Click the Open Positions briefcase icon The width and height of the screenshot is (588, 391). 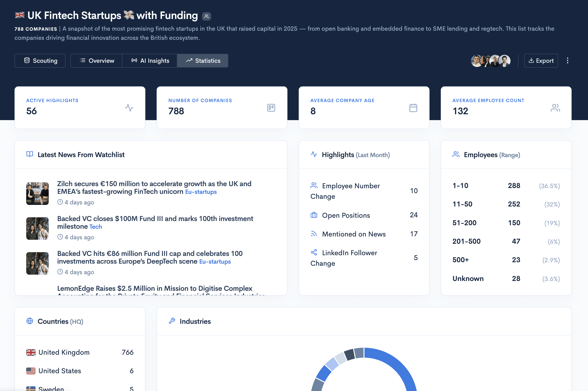(x=314, y=215)
